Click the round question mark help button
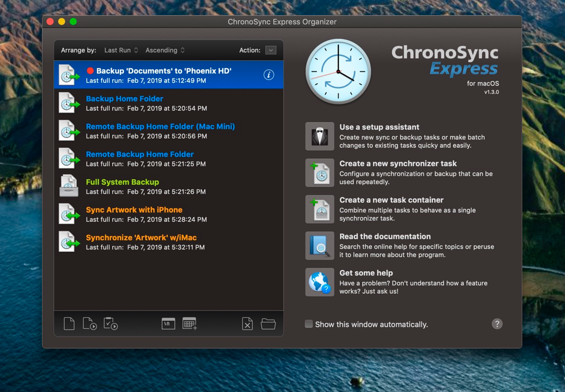This screenshot has width=565, height=392. coord(497,324)
